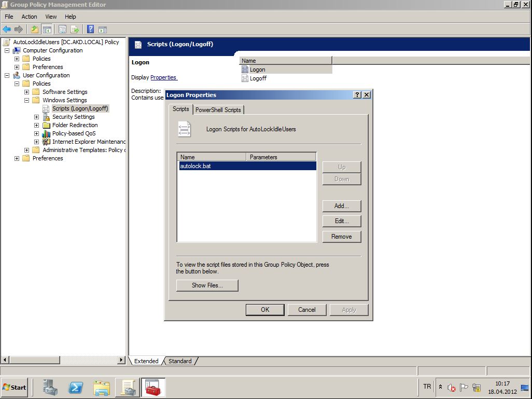The height and width of the screenshot is (399, 532).
Task: Open the Display Properties link
Action: pyautogui.click(x=163, y=77)
